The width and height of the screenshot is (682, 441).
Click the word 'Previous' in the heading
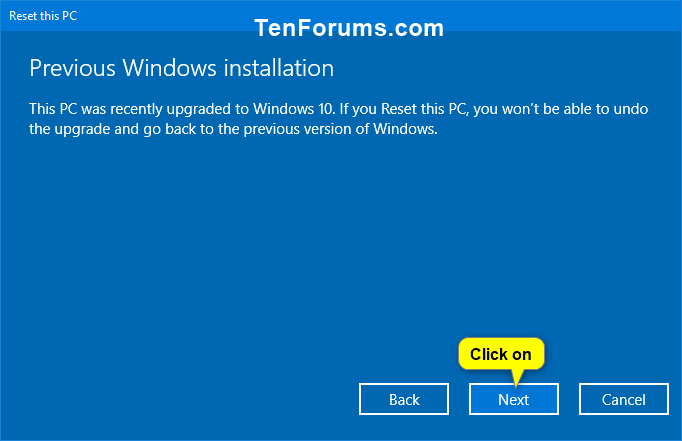coord(72,68)
